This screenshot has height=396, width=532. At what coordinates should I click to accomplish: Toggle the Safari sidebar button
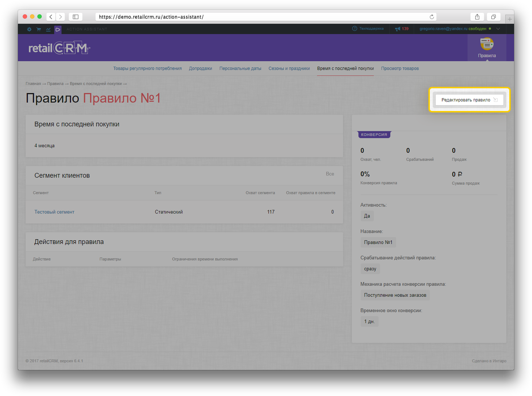(75, 17)
